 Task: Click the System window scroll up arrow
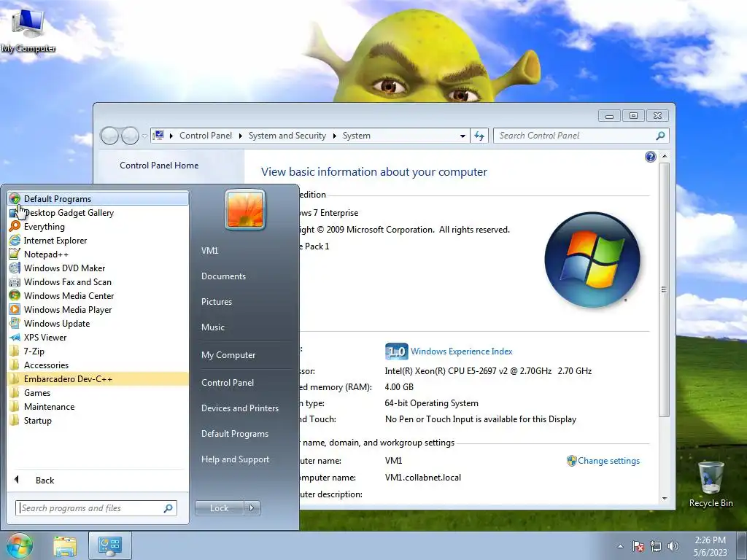tap(664, 156)
